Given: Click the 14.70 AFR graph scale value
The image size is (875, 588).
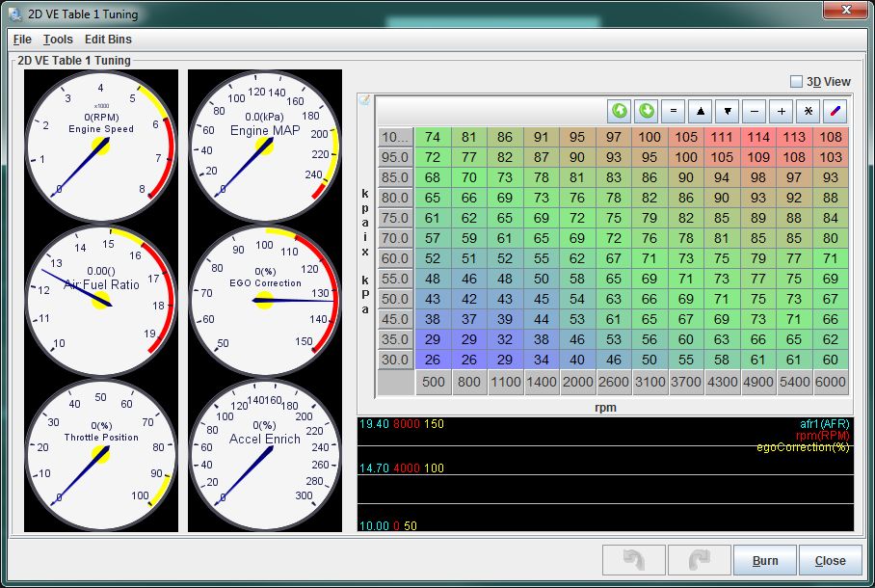Looking at the screenshot, I should coord(374,468).
